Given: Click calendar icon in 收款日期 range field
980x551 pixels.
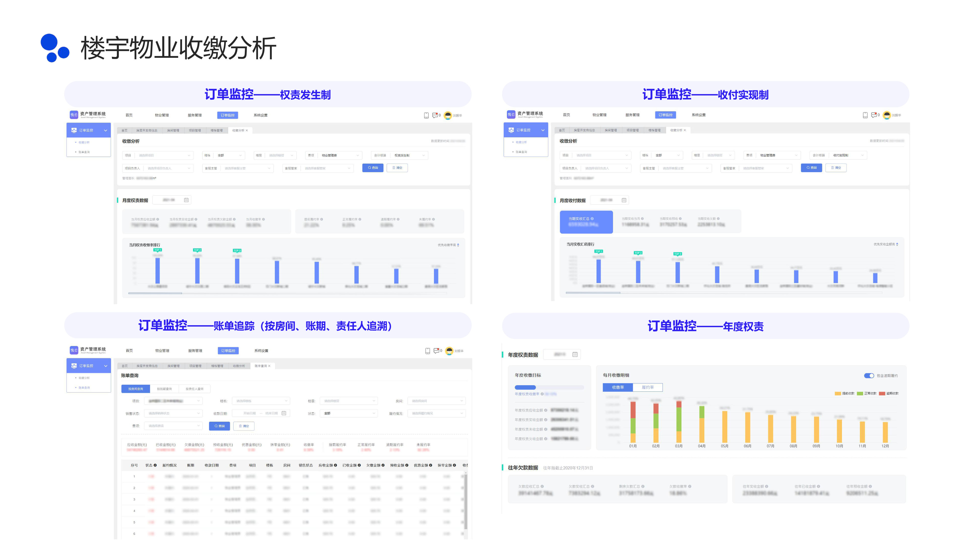Looking at the screenshot, I should coord(284,413).
